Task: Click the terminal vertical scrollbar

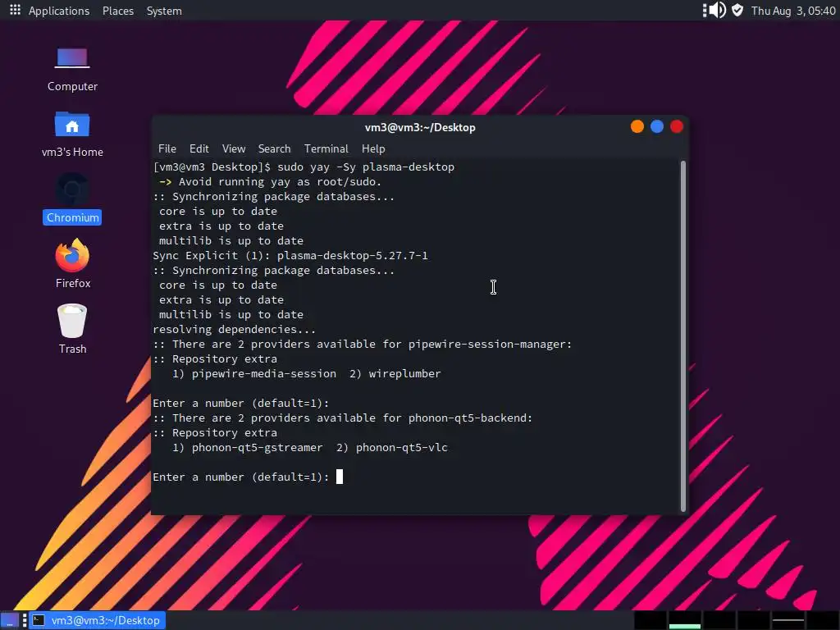Action: click(x=683, y=336)
